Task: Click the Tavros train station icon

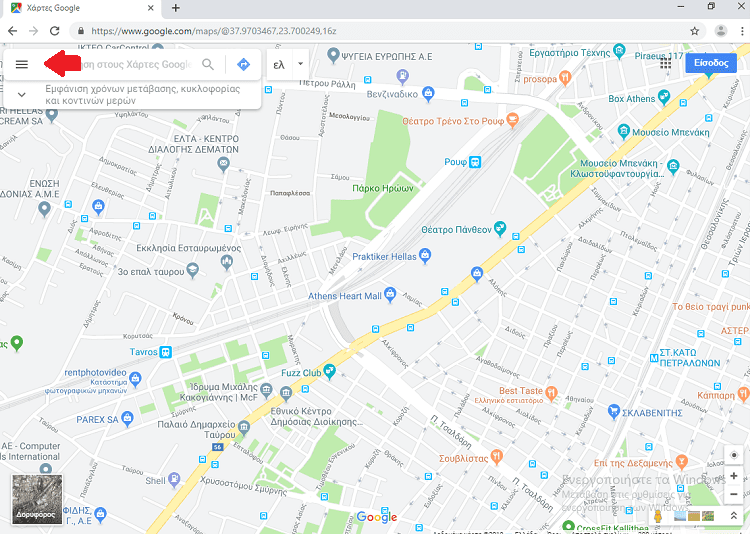Action: [165, 352]
